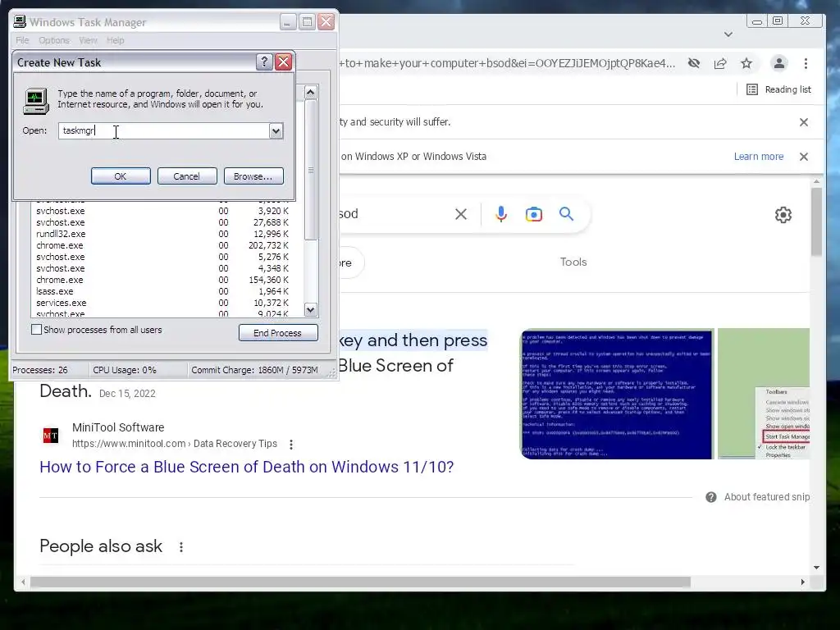Click the Chrome tab search chevron
840x630 pixels.
728,34
